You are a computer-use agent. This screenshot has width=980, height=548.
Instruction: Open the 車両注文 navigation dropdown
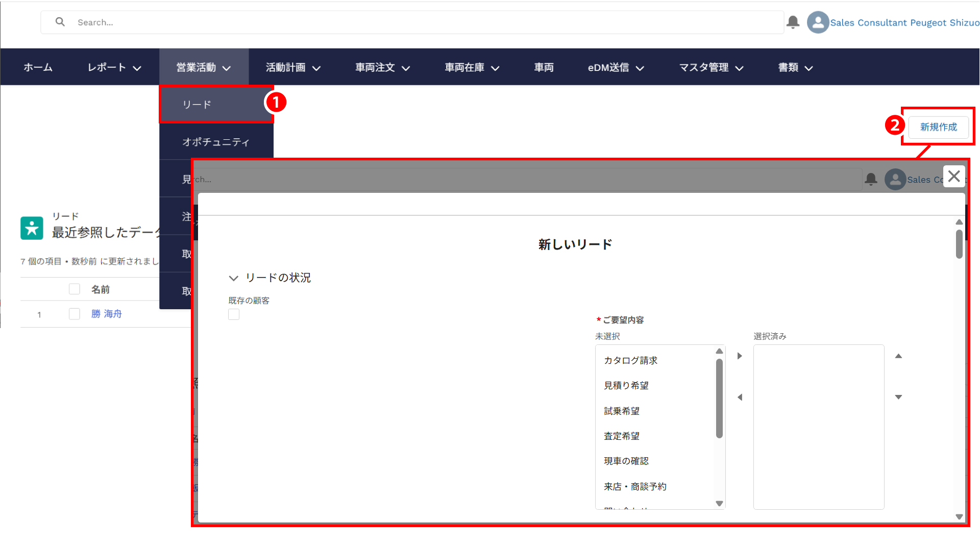coord(382,67)
